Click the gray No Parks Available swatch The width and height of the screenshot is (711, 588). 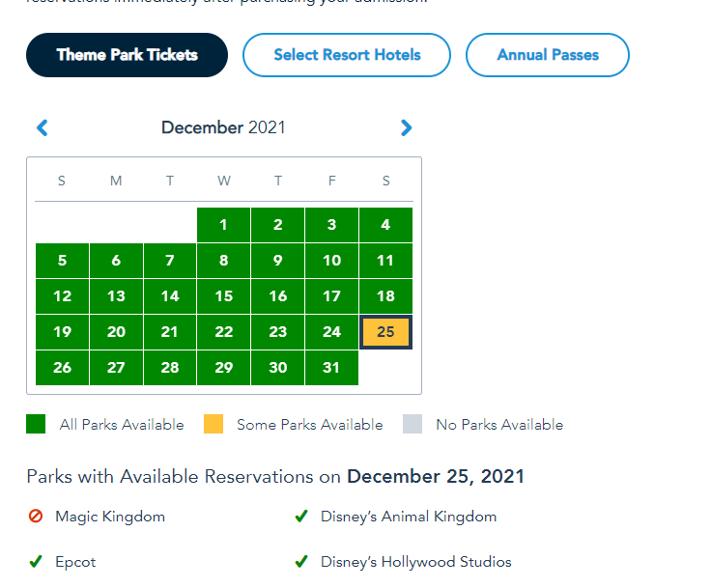coord(412,424)
